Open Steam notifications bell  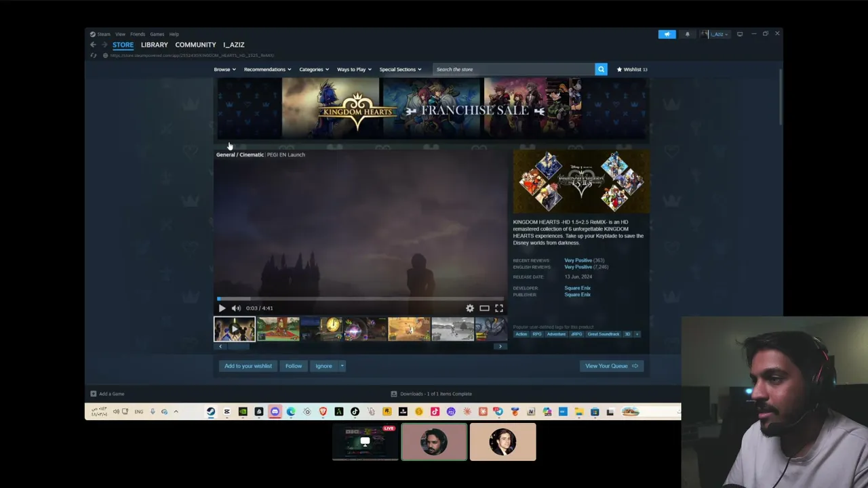[x=687, y=34]
